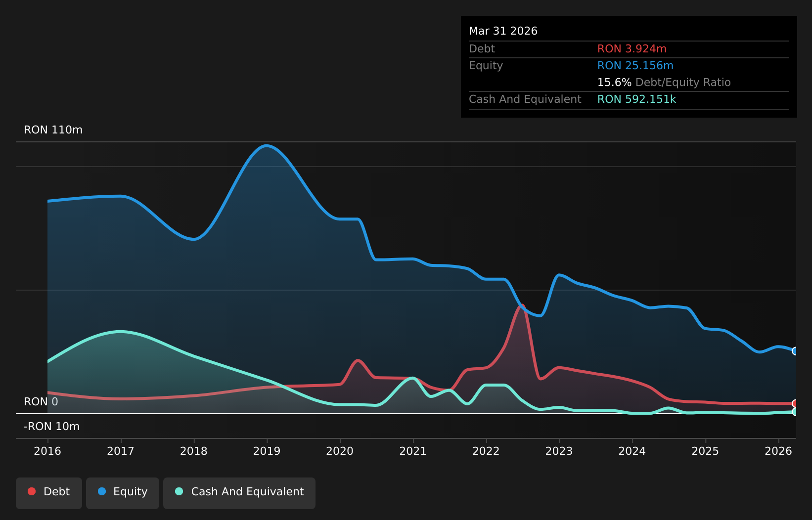Click the 2016 x-axis label
The height and width of the screenshot is (520, 812).
(x=47, y=451)
